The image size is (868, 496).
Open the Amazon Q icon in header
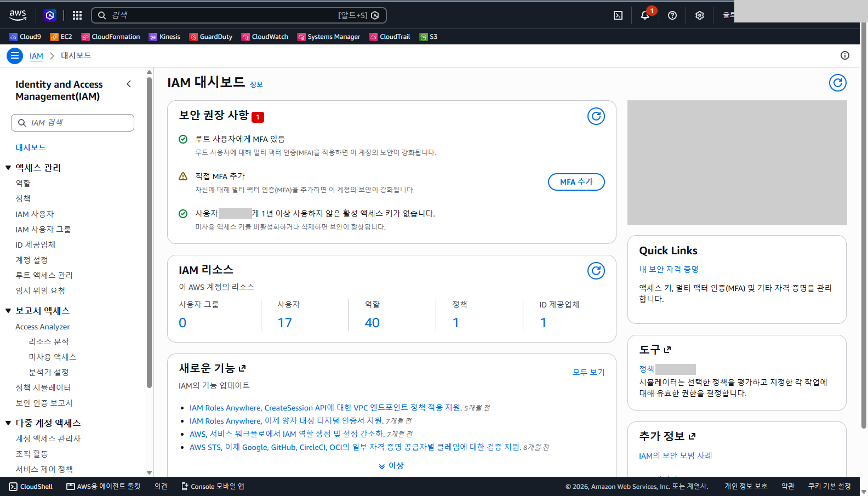pyautogui.click(x=50, y=15)
